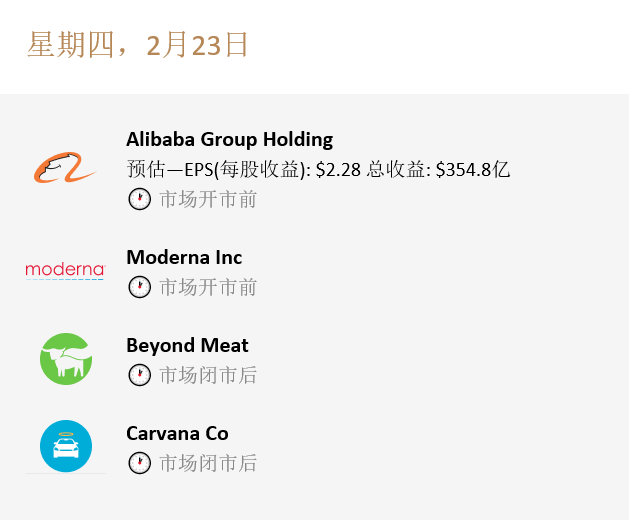Screen dimensions: 629x520
Task: Click 市场闭市后 text under Beyond Meat
Action: 208,375
